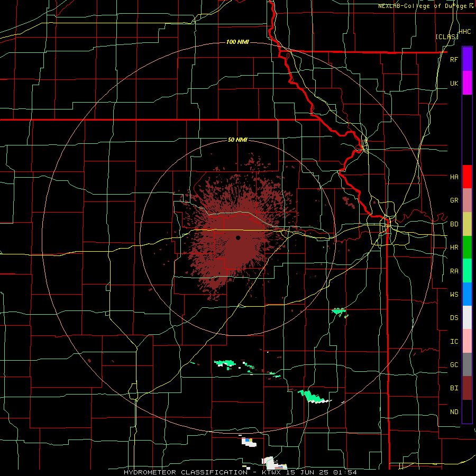Viewport: 476px width, 476px height.
Task: Click the HA label beside the legend
Action: 454,177
